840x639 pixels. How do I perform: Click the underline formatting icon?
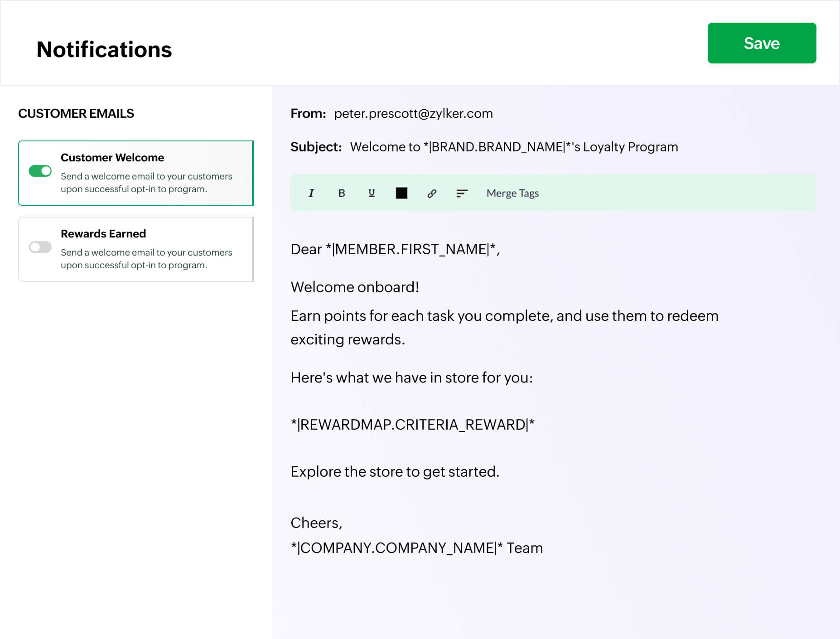tap(372, 193)
